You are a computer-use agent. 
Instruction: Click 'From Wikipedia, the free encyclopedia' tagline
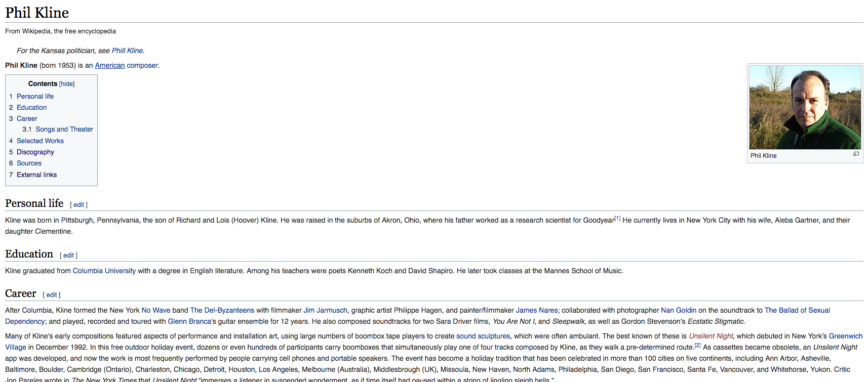[x=60, y=31]
